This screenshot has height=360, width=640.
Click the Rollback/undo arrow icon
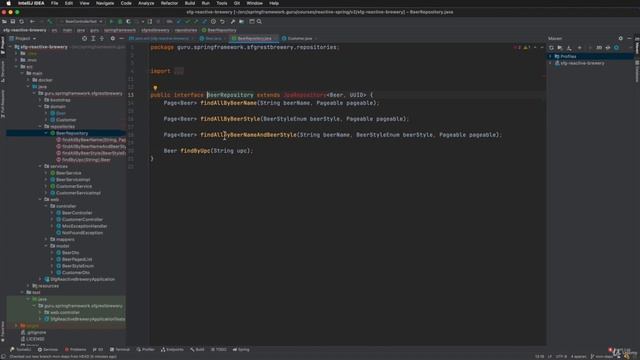tap(222, 21)
